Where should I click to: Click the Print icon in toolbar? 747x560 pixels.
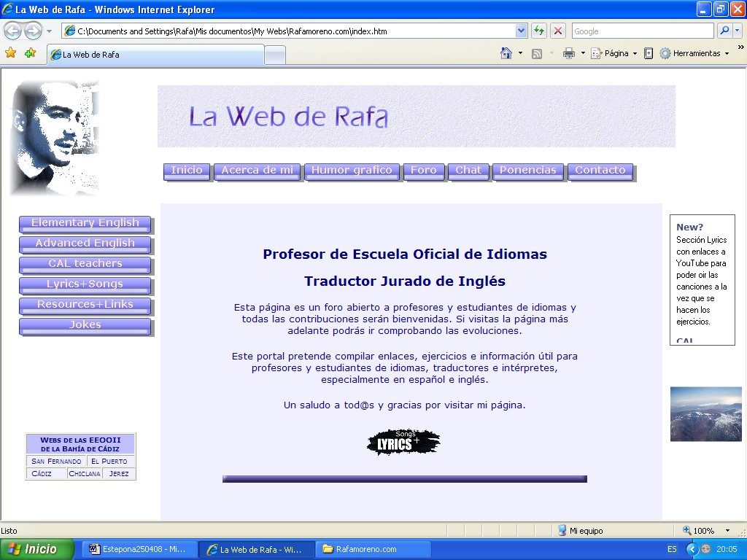pyautogui.click(x=569, y=53)
